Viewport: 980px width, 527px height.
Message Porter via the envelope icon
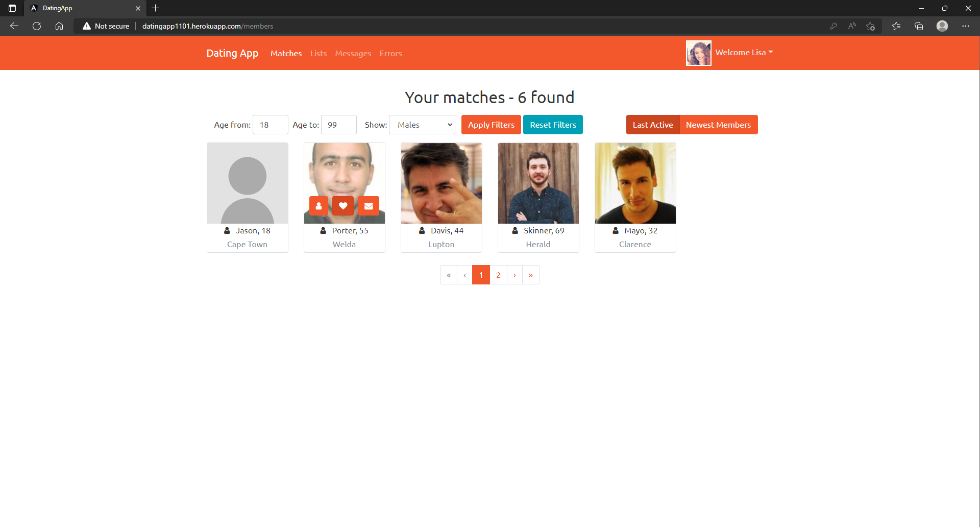pos(368,206)
